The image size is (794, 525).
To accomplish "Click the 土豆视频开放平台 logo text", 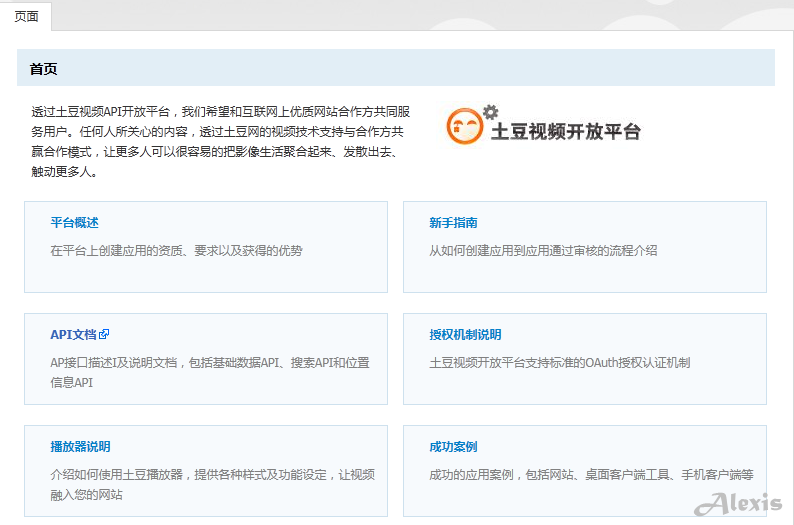I will tap(566, 132).
